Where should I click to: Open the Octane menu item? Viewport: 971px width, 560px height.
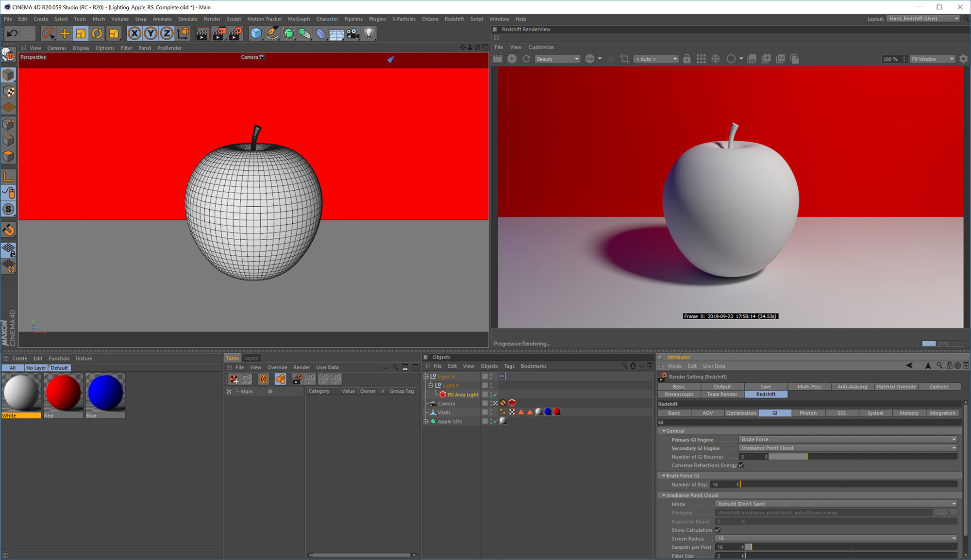430,19
